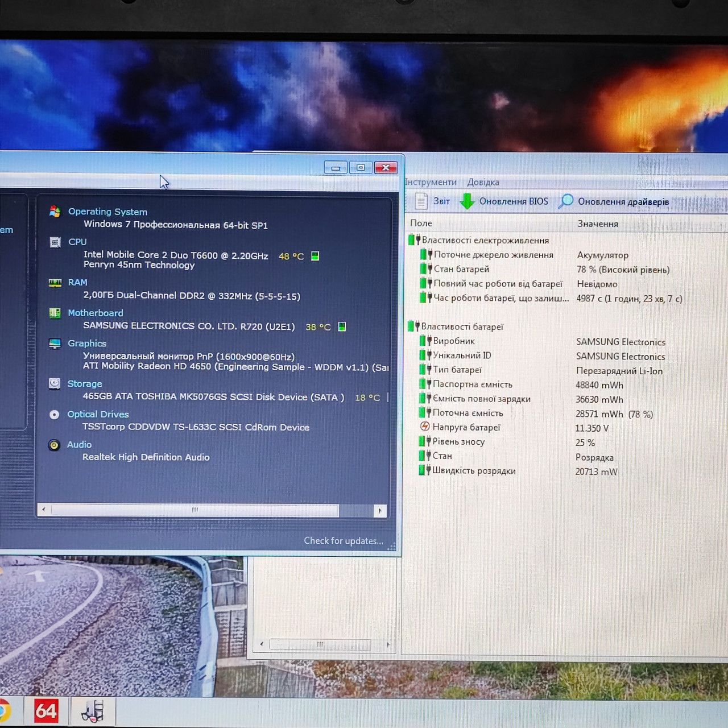Click the Motherboard icon in Speccy
728x728 pixels.
(55, 313)
